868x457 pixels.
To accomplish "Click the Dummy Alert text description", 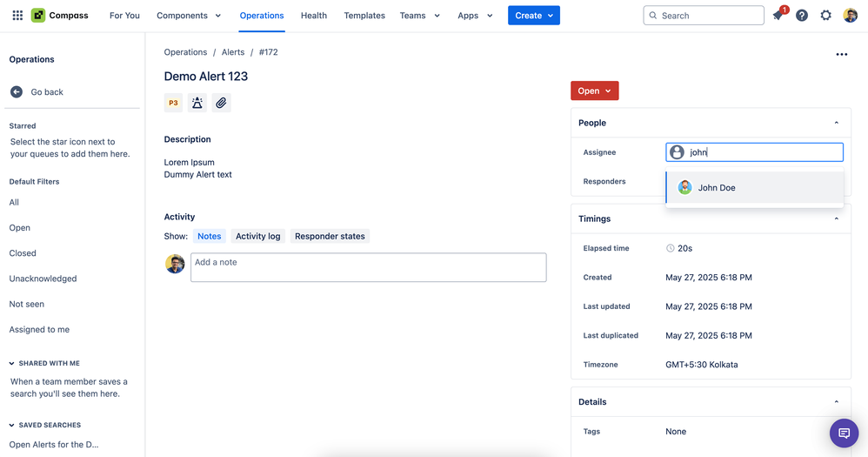I will 197,174.
